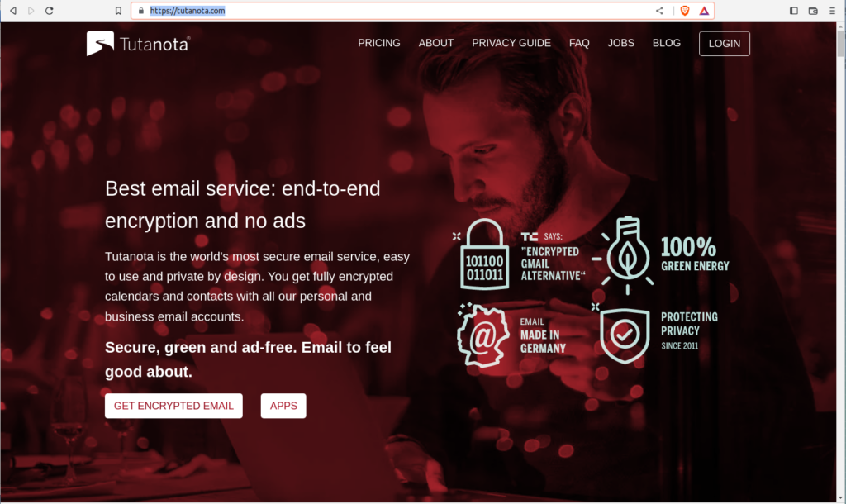Open the JOBS page
This screenshot has width=846, height=504.
620,43
